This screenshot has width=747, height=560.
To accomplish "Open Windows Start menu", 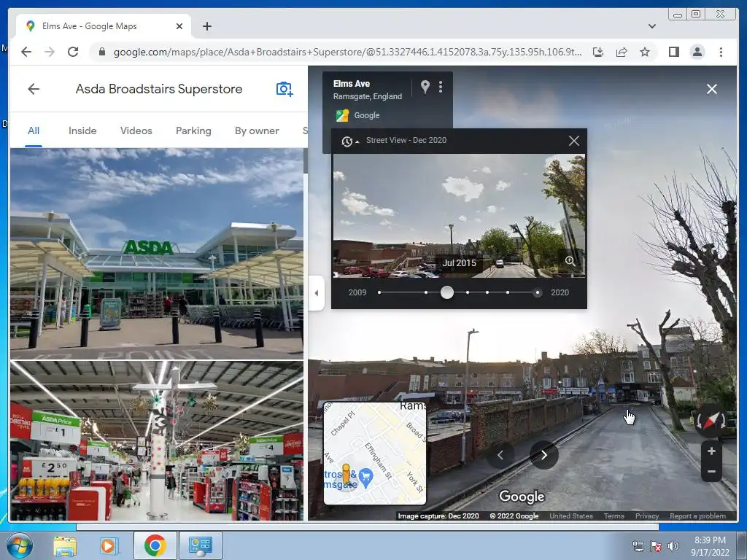I will [x=19, y=545].
